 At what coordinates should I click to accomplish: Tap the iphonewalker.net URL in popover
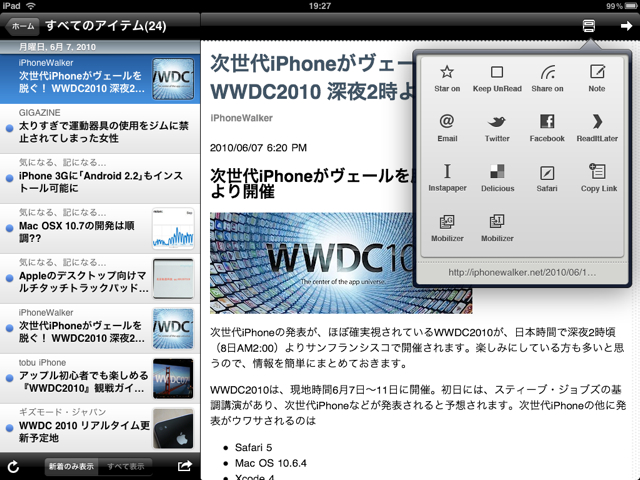[522, 271]
